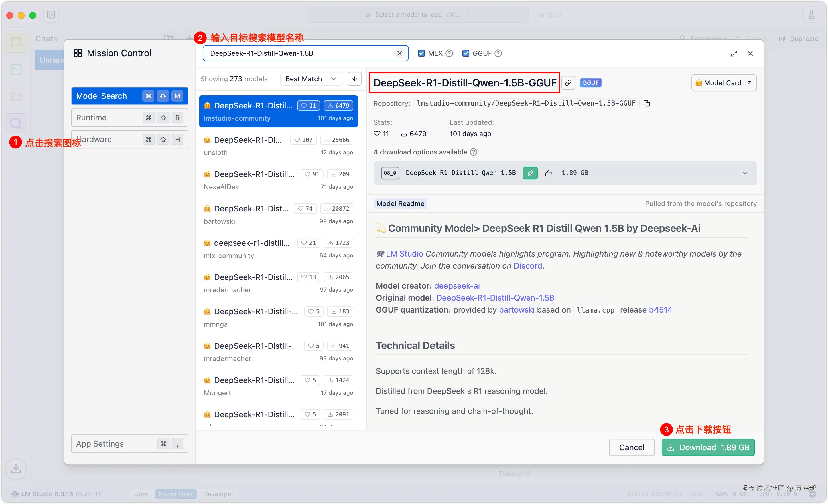
Task: Select the bartowski model result
Action: click(278, 215)
